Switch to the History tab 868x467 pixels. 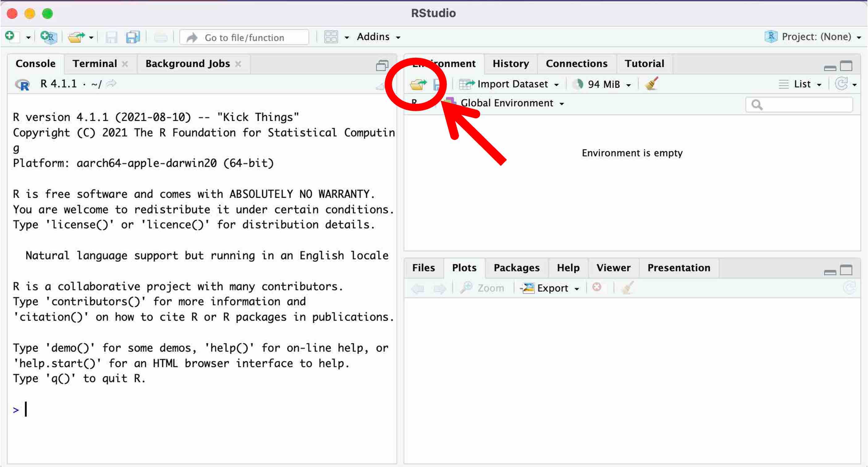tap(510, 63)
